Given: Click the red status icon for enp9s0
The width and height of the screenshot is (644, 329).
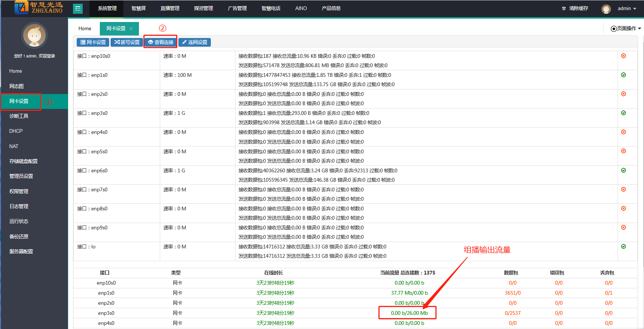Looking at the screenshot, I should pos(624,228).
